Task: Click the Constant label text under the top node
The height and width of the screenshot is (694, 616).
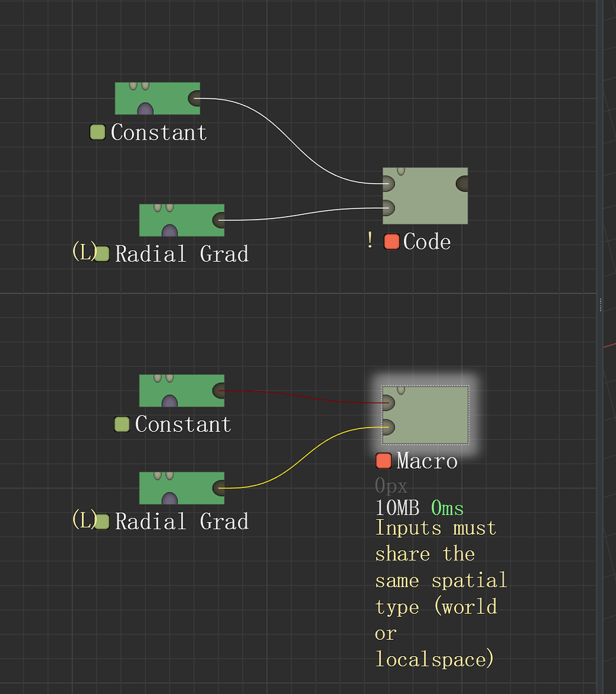Action: [x=159, y=132]
